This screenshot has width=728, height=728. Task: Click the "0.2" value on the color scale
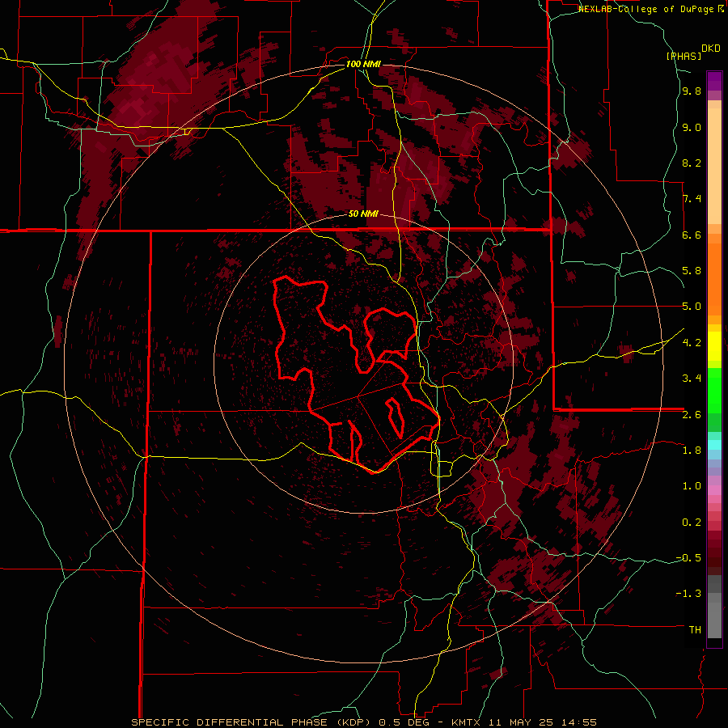click(692, 523)
